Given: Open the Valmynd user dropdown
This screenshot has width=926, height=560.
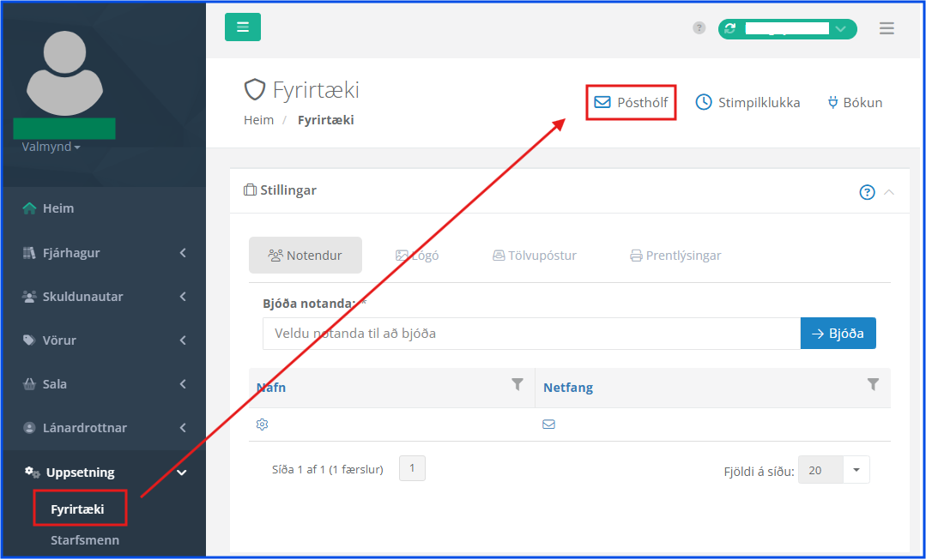Looking at the screenshot, I should (x=51, y=147).
